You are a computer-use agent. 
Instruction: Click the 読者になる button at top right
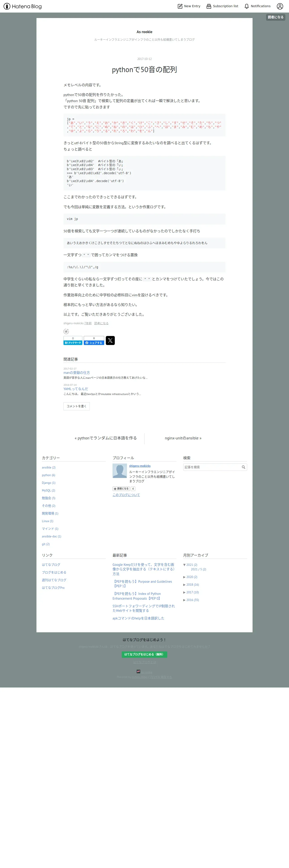tap(275, 17)
